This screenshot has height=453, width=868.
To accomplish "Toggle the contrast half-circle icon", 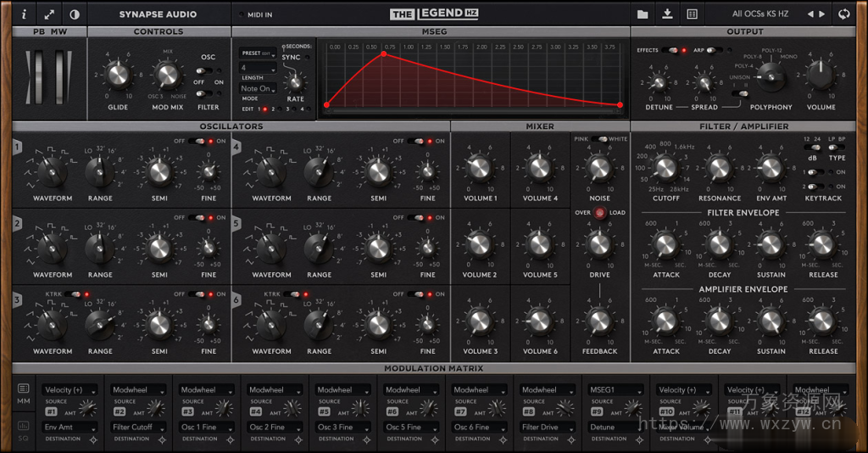I will (x=75, y=14).
